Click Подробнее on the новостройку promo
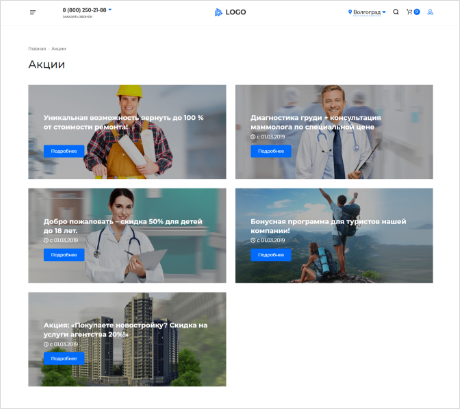 pos(64,359)
